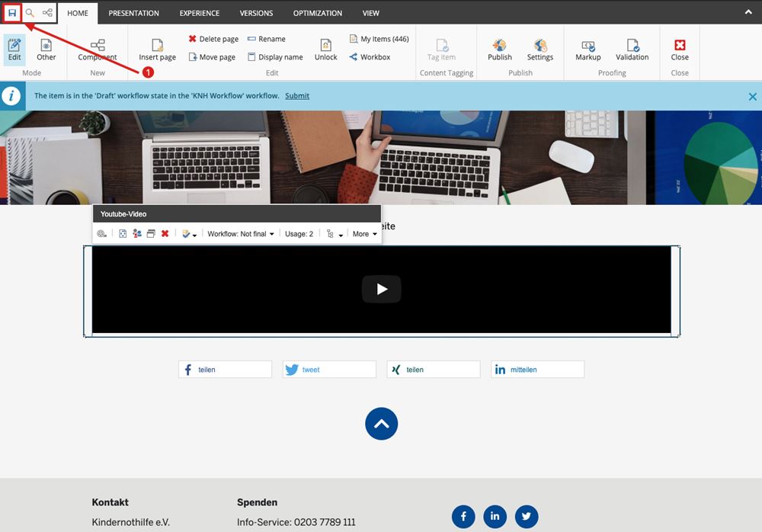Screen dimensions: 762x532
Task: Click the navigation tree icon beside search
Action: coord(47,13)
